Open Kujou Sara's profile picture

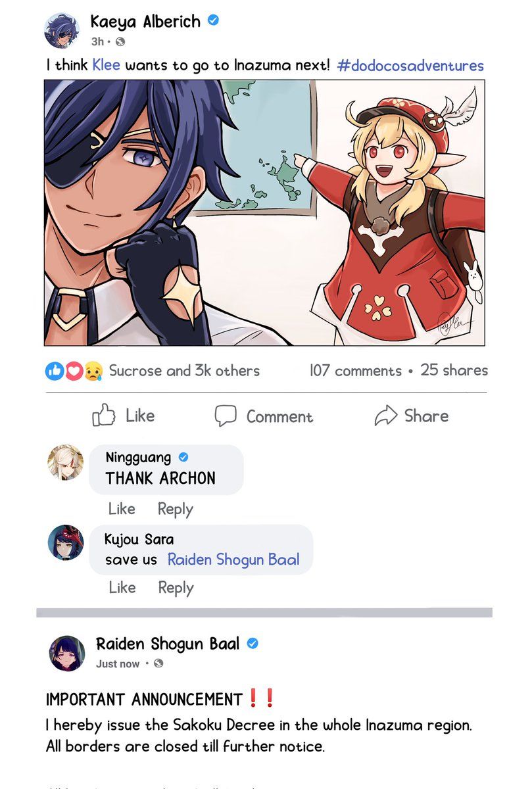coord(66,542)
